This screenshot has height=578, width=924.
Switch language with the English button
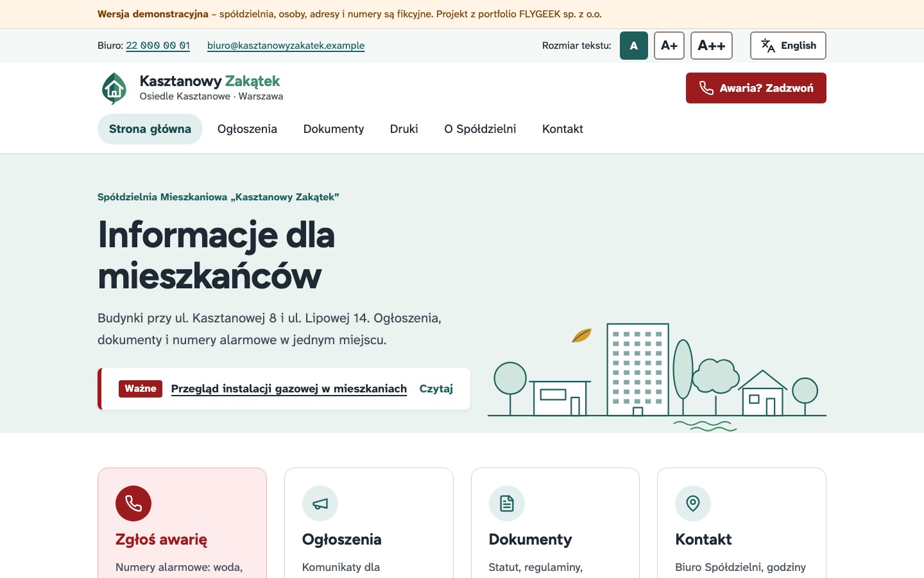[x=788, y=46]
